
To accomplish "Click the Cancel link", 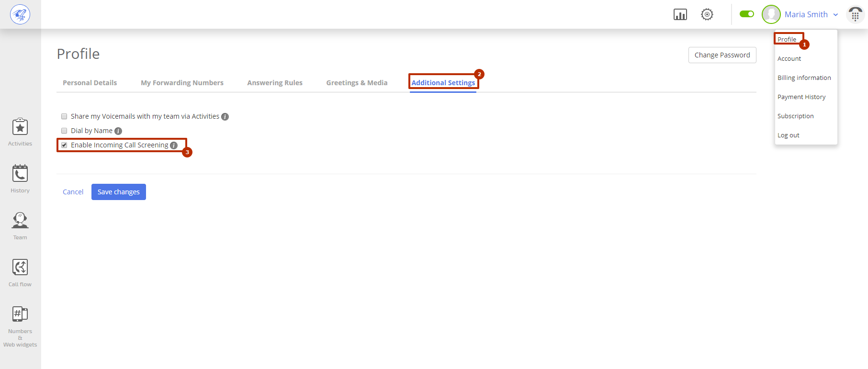I will [x=73, y=192].
